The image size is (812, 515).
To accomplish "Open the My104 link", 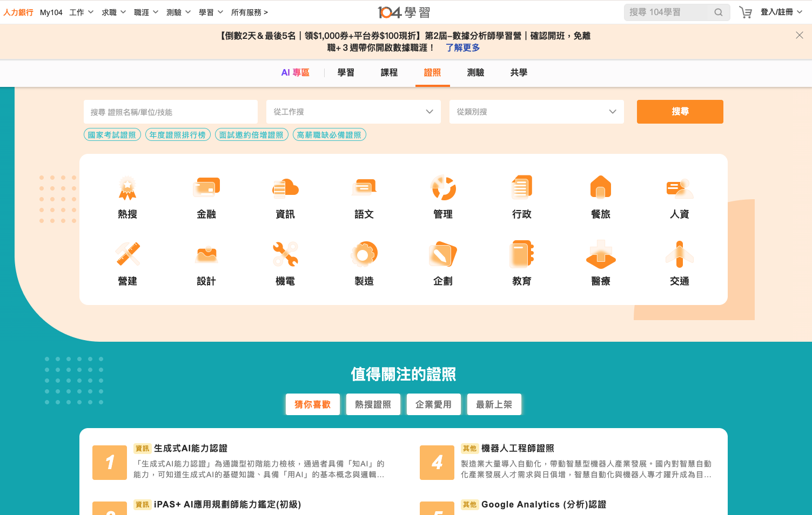I will click(51, 12).
